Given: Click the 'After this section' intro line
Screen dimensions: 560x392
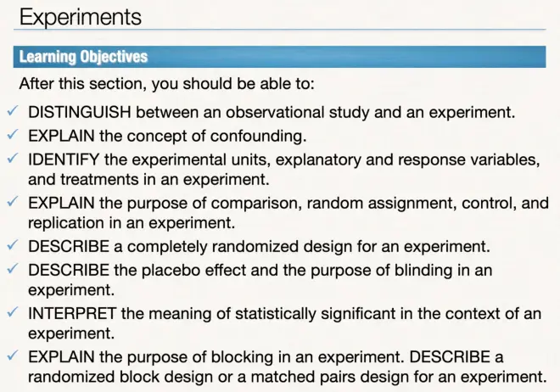Looking at the screenshot, I should [x=167, y=84].
